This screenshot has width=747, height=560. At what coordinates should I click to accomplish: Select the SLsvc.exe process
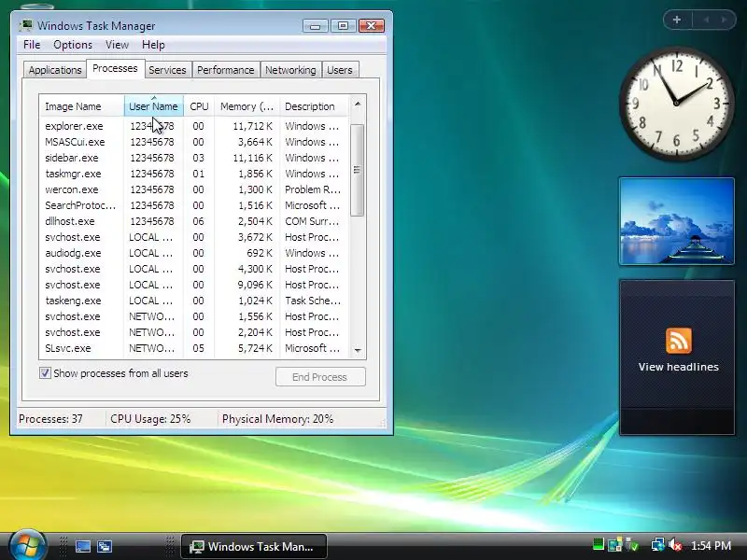click(x=194, y=348)
